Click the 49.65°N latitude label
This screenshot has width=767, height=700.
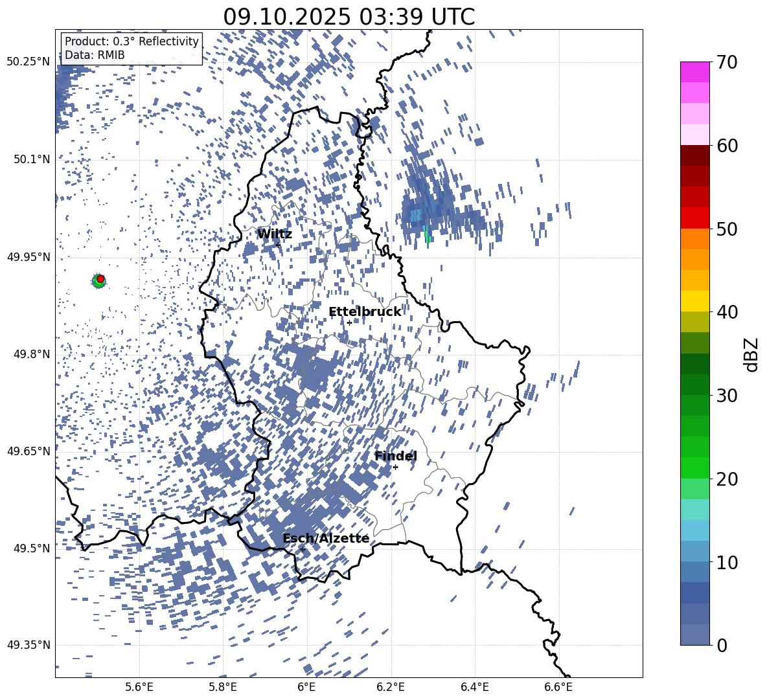[x=29, y=451]
